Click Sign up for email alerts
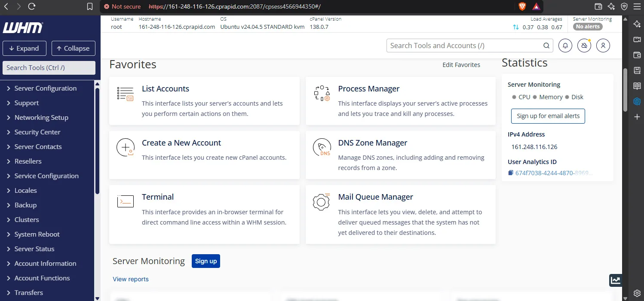 [548, 116]
